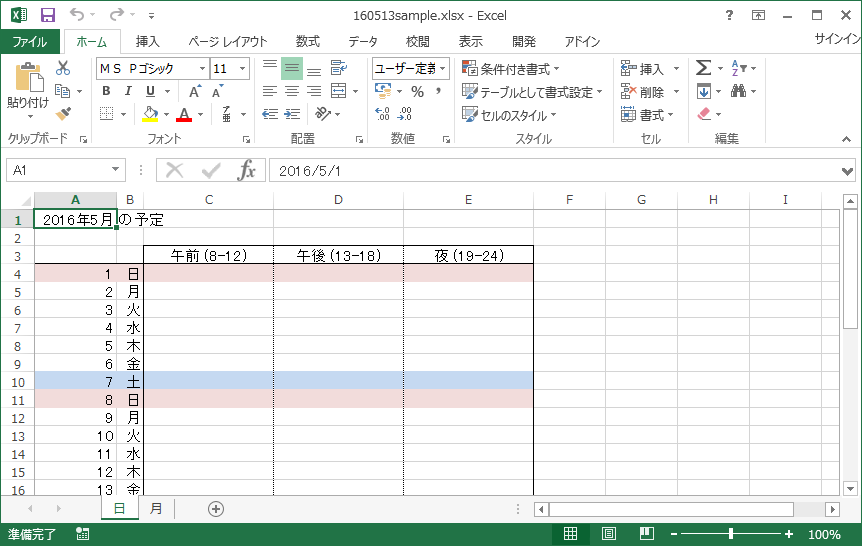Open the font size dropdown

[246, 68]
